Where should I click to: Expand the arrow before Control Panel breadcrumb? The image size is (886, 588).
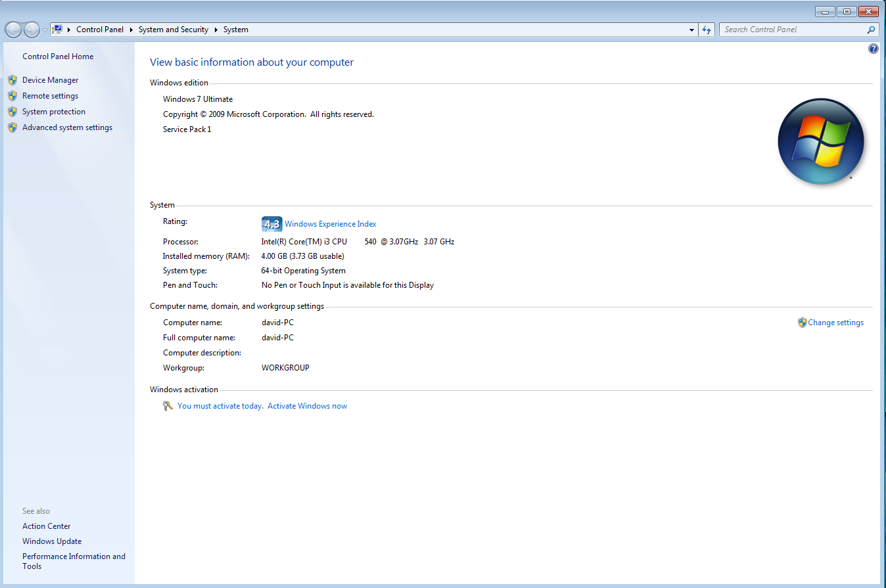click(70, 30)
